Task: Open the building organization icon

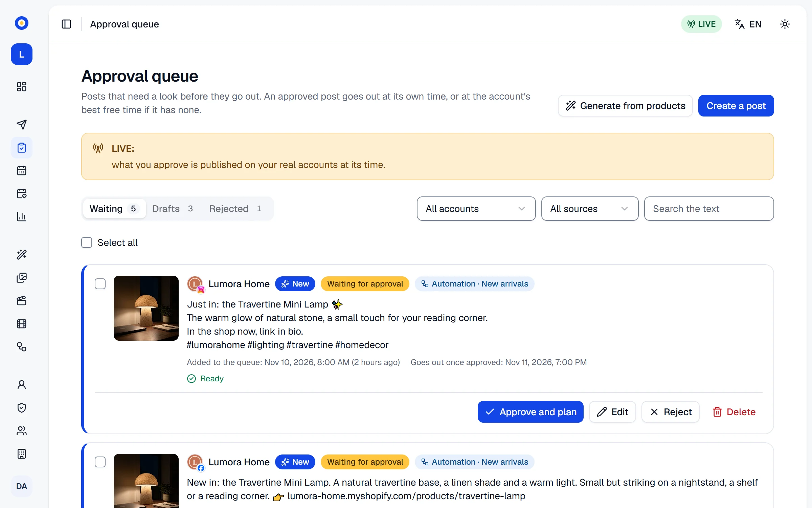Action: tap(22, 454)
